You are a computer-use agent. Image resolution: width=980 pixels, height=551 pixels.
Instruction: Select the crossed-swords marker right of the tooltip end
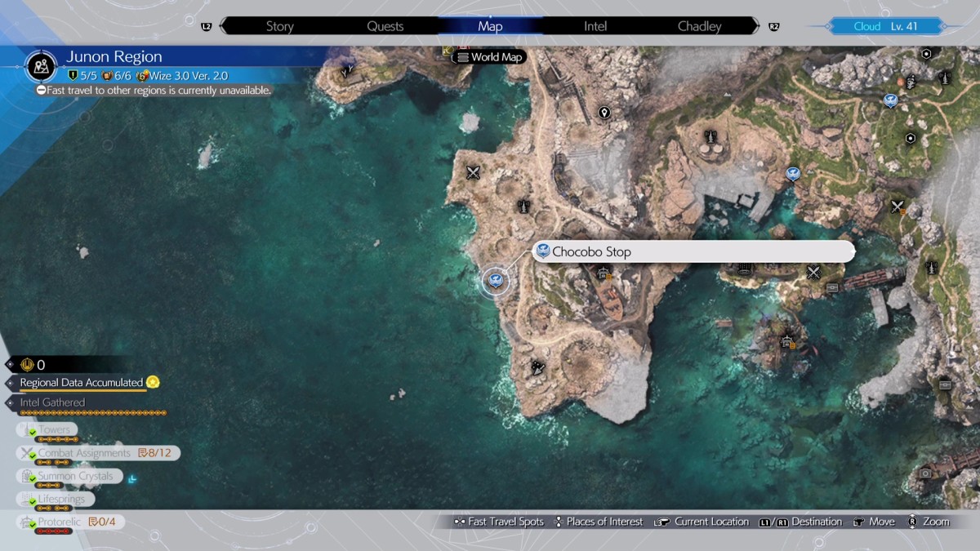tap(813, 272)
